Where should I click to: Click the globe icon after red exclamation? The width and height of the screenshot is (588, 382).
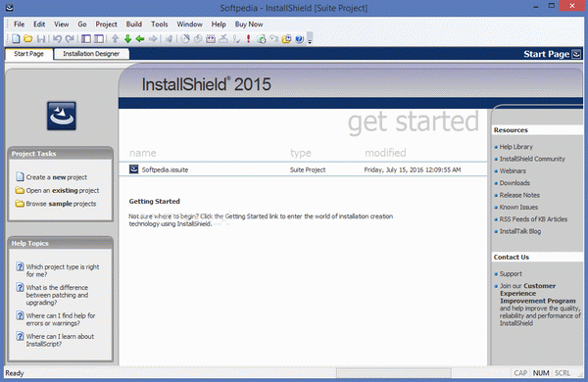262,38
